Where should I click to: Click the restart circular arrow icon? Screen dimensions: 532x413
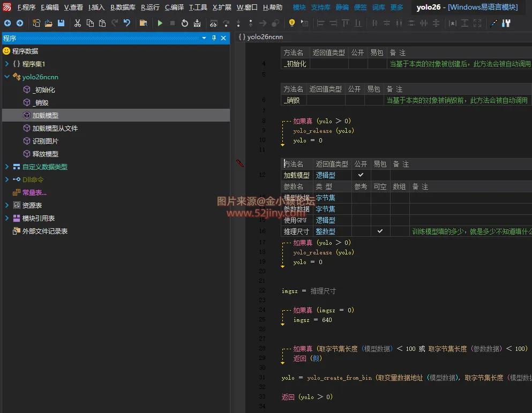tap(185, 23)
